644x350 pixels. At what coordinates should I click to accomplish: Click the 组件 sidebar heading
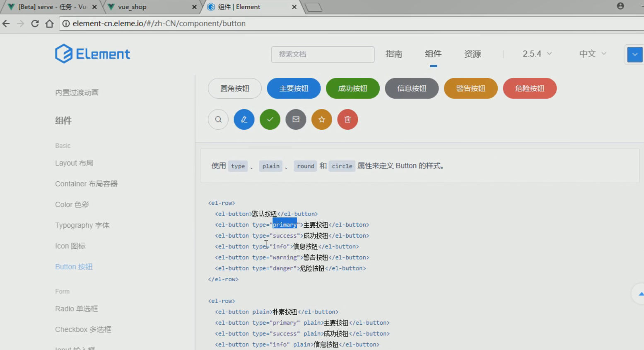pyautogui.click(x=63, y=120)
